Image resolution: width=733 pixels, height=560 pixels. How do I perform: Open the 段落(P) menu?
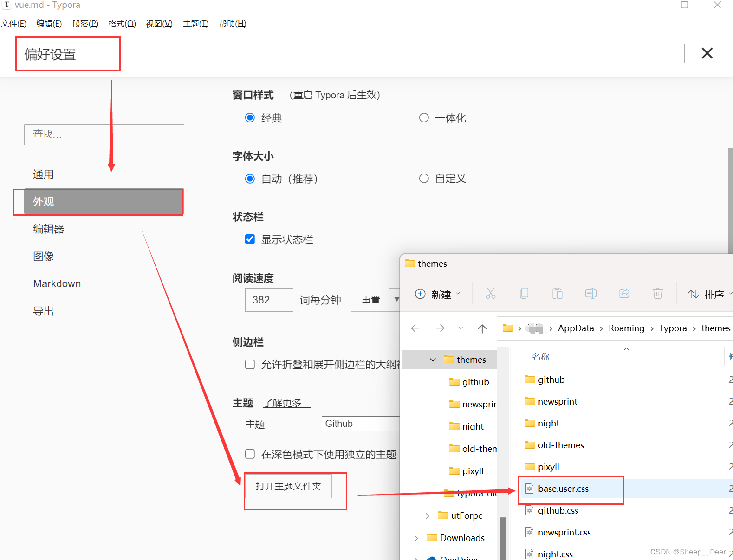tap(85, 24)
